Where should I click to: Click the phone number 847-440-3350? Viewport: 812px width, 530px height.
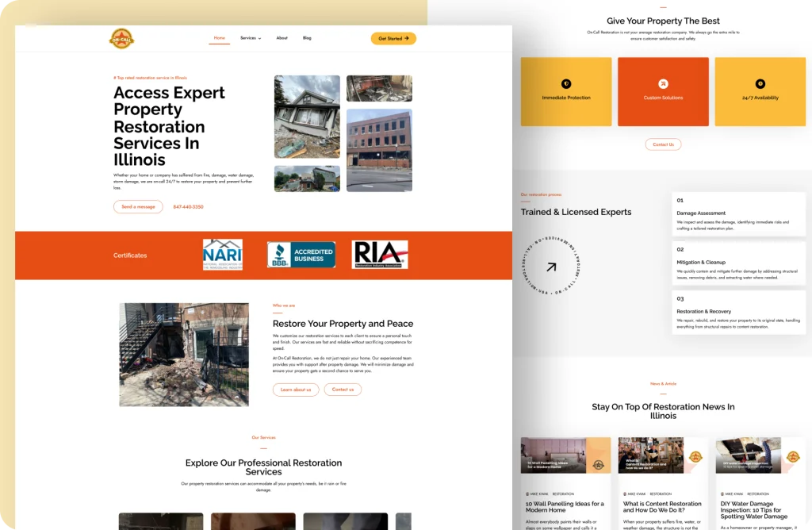(188, 207)
